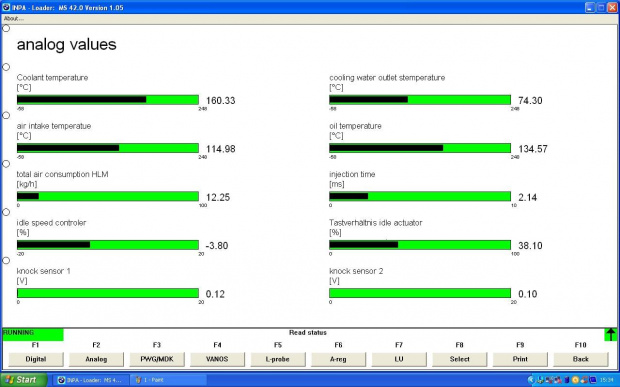Viewport: 620px width, 387px height.
Task: Select radio circle beside knock sensor 1
Action: [6, 261]
